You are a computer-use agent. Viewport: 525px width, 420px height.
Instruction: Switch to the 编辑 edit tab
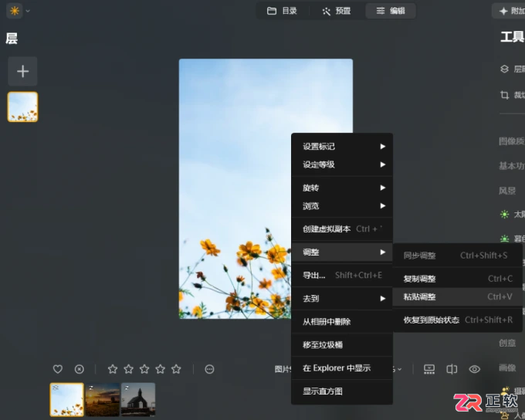click(391, 11)
